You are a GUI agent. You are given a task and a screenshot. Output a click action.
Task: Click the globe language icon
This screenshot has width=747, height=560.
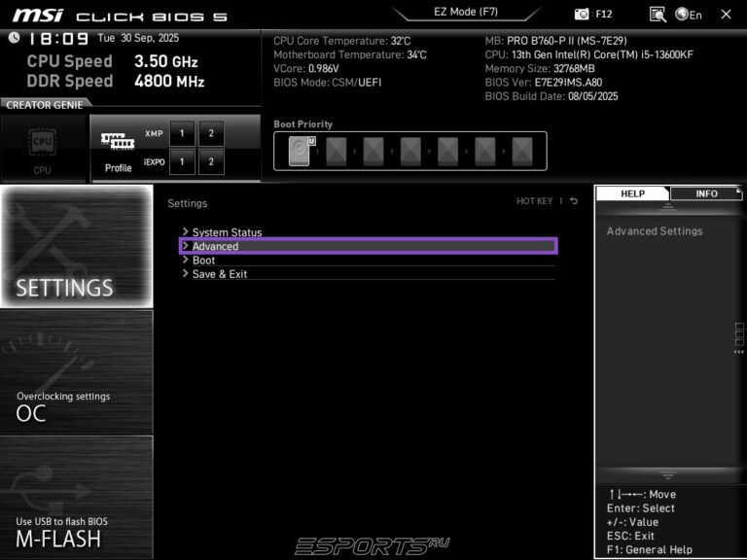(682, 15)
